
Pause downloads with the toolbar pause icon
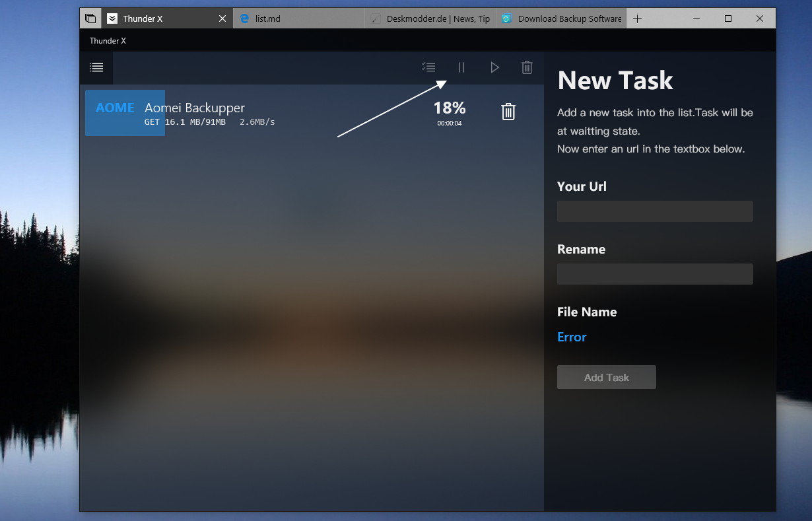461,67
